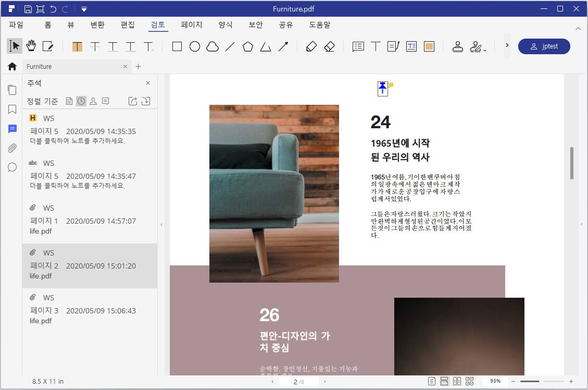Sort comments by author
This screenshot has width=588, height=390.
(93, 101)
